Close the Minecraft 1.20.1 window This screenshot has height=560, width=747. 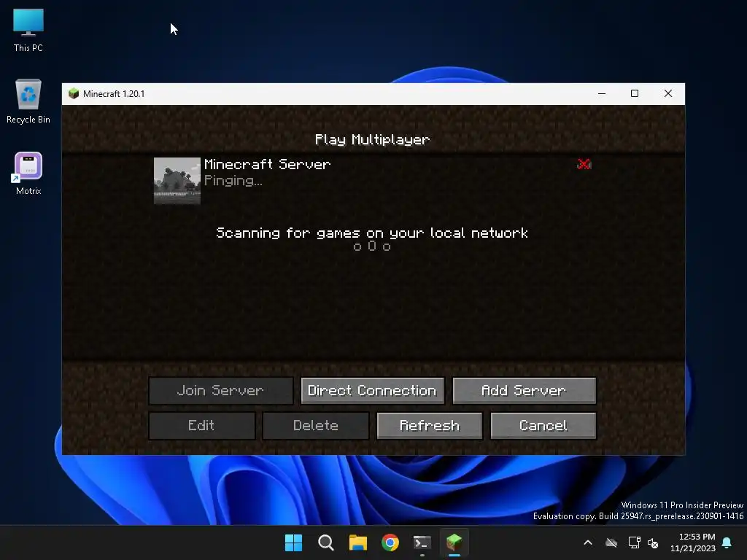668,93
